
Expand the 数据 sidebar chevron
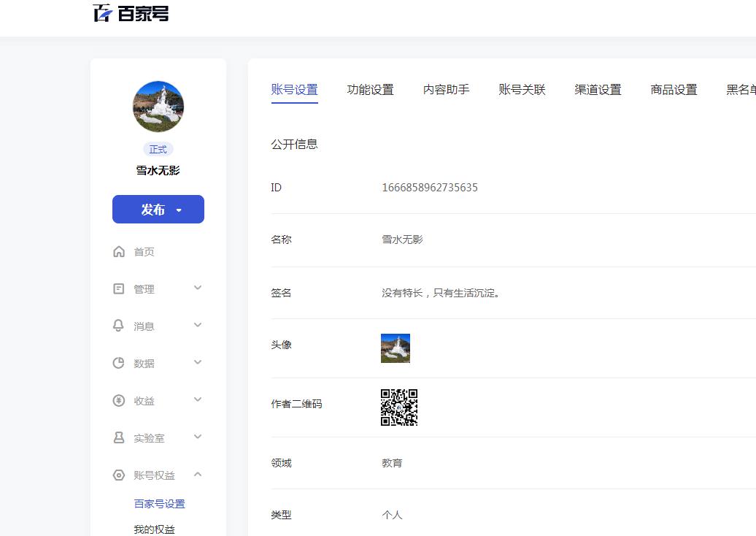click(198, 363)
